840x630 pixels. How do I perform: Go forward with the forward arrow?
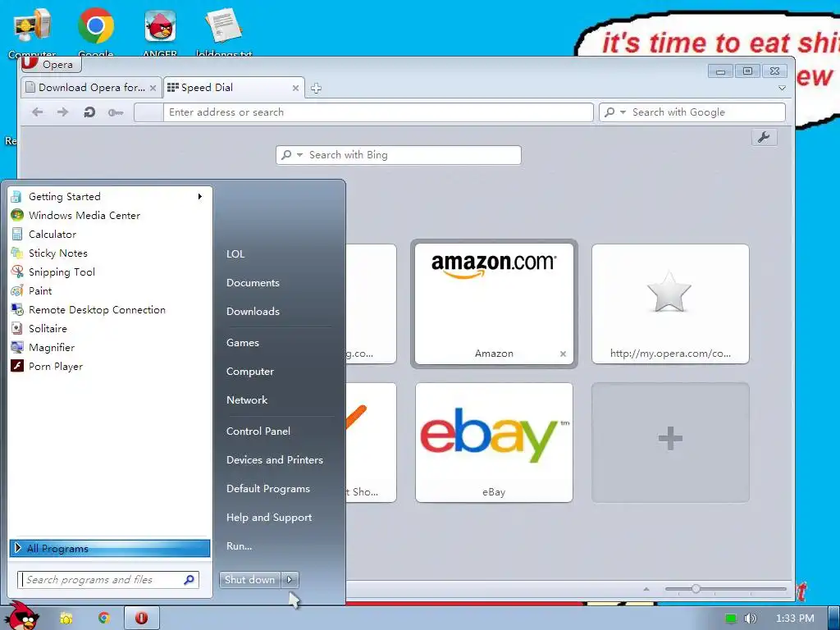(62, 112)
